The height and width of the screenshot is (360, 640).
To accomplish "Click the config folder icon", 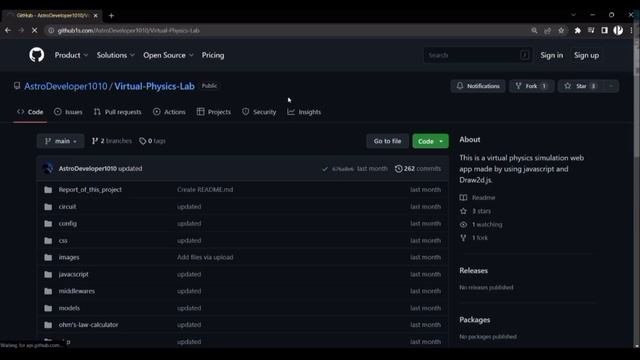I will point(48,224).
